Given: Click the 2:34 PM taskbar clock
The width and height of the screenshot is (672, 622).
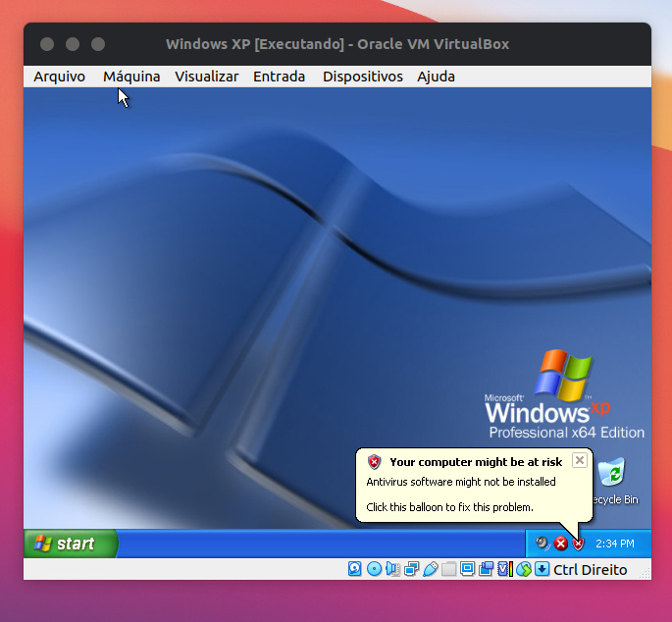Looking at the screenshot, I should tap(614, 544).
